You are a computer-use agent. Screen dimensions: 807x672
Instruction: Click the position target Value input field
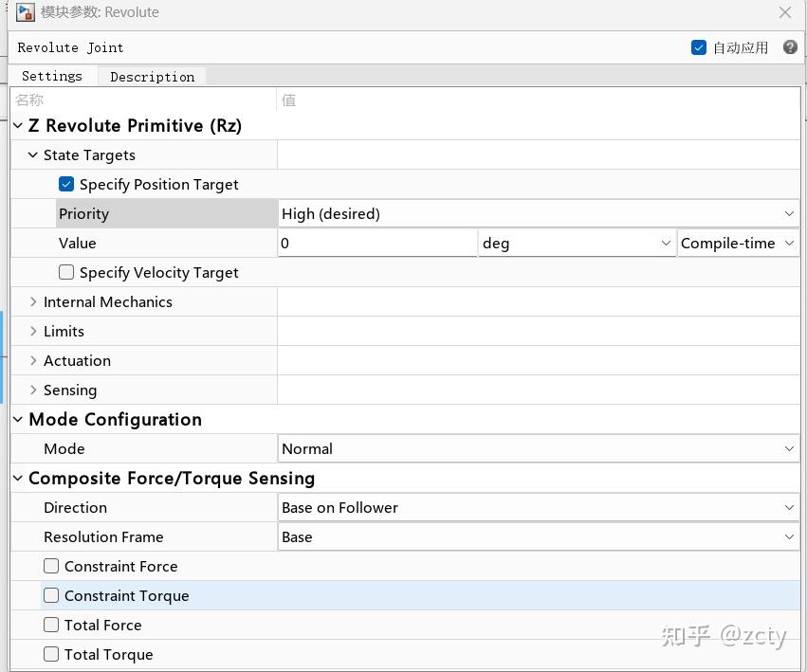(377, 243)
